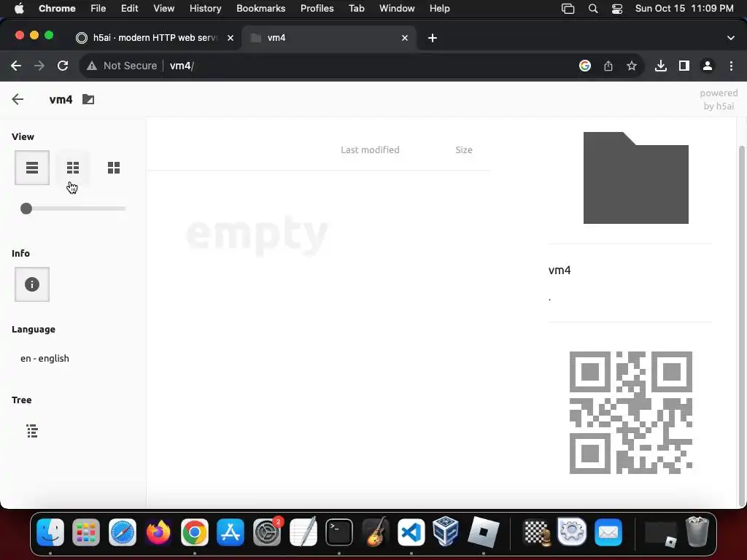Click the screen mirroring menu bar icon
747x560 pixels.
568,9
